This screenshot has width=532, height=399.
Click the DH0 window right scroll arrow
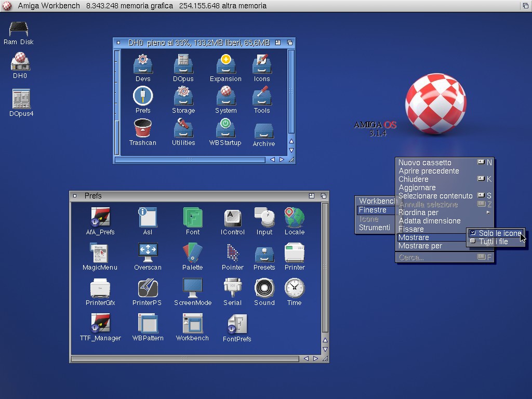[x=282, y=159]
